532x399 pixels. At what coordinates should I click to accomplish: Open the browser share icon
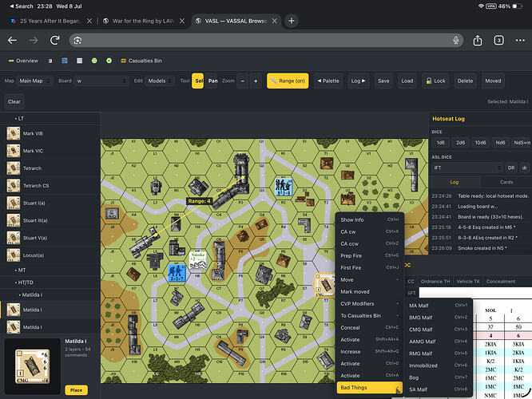(478, 41)
